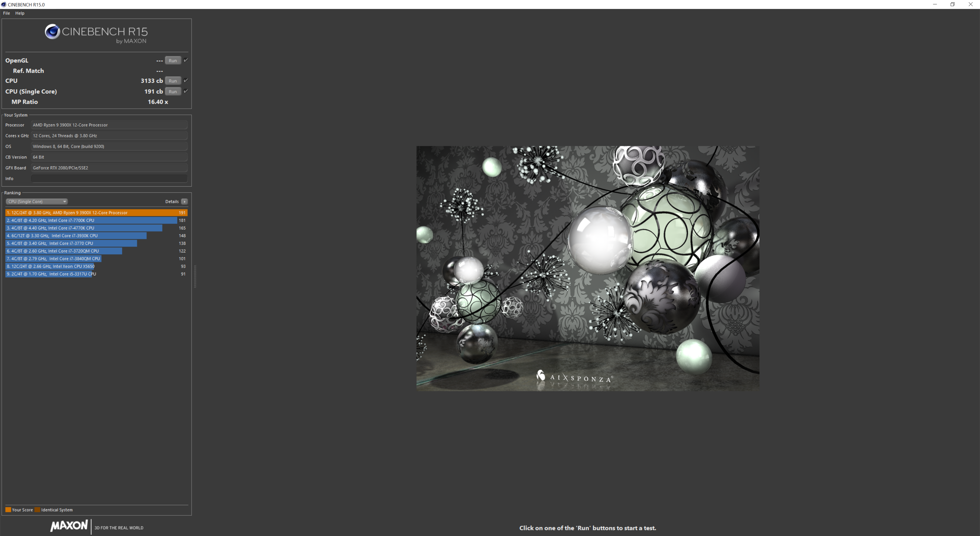Click the Info text input field
The image size is (980, 536).
[x=109, y=178]
